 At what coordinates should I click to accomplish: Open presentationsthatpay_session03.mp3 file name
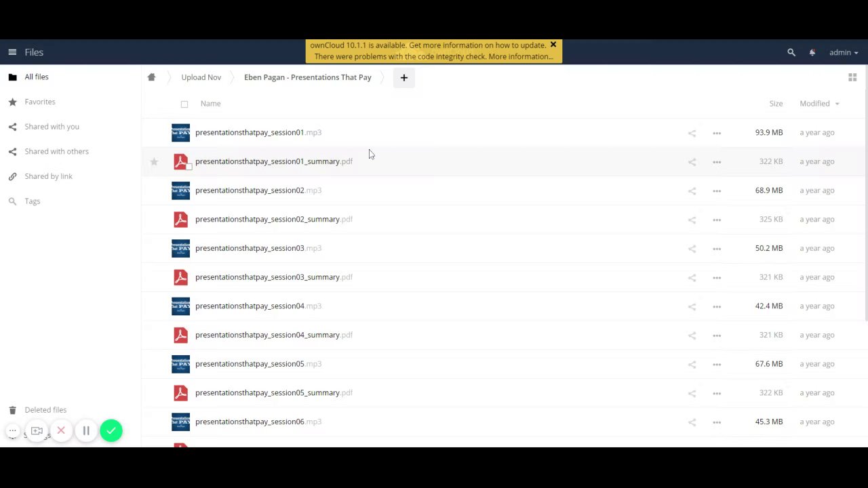[x=258, y=248]
